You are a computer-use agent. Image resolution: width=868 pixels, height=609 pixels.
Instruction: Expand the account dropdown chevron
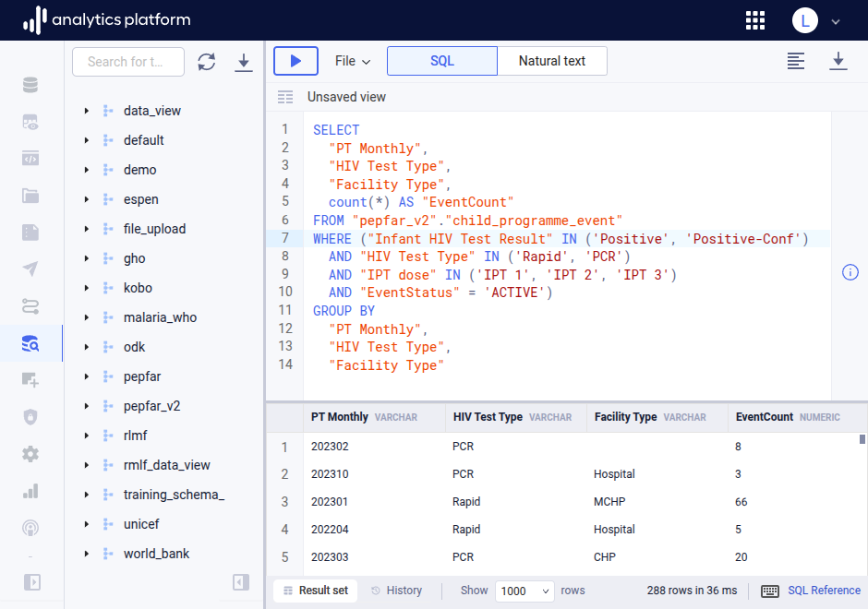pos(836,21)
